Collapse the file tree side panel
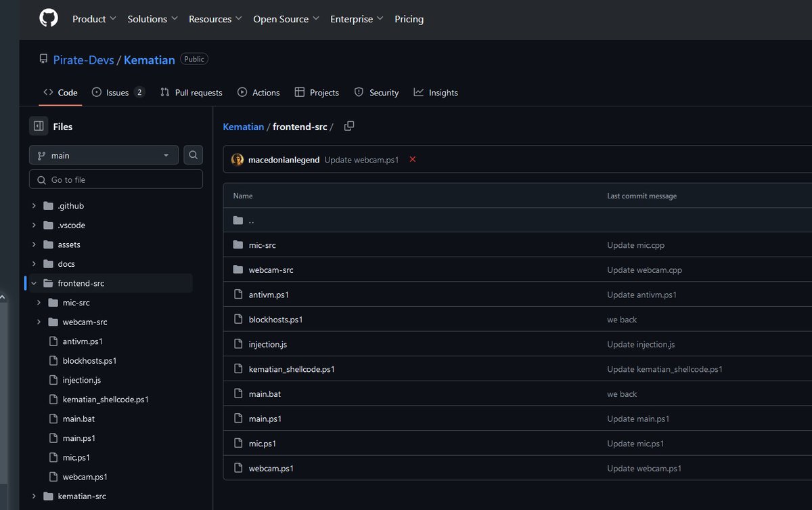 coord(39,126)
